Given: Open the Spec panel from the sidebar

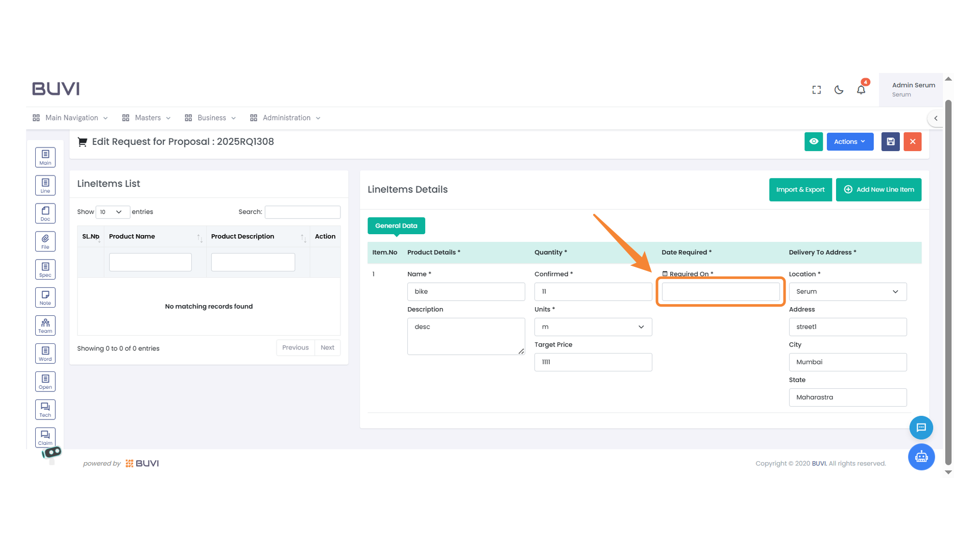Looking at the screenshot, I should pos(45,269).
